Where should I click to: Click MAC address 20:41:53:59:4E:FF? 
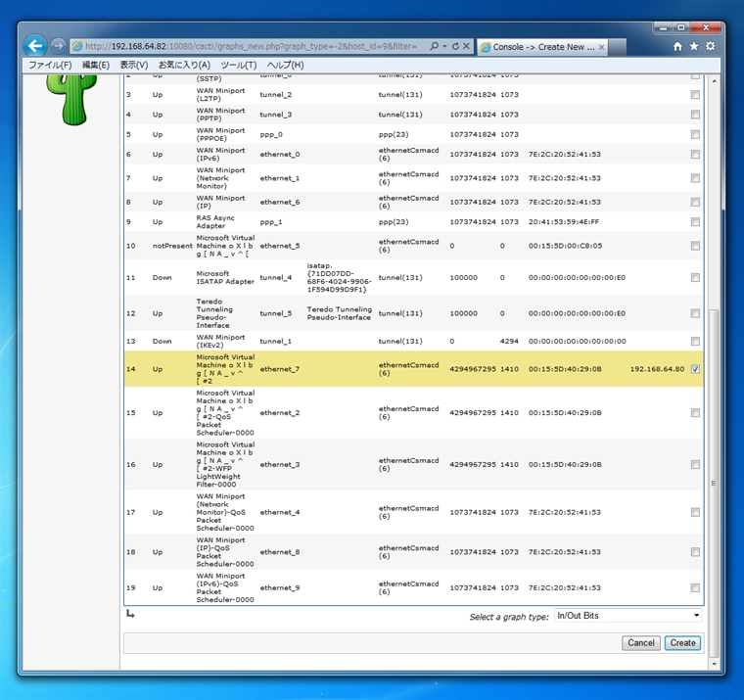pos(564,221)
